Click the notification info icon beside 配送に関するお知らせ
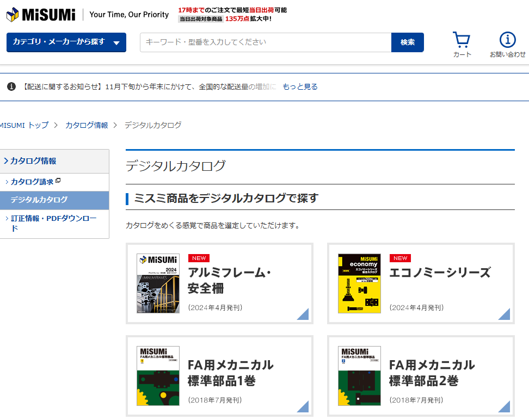 (11, 86)
